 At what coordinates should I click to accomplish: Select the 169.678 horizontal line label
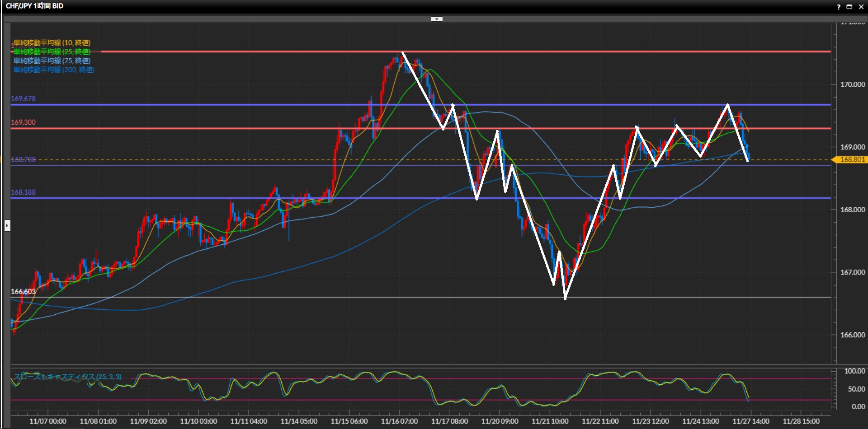(x=23, y=99)
